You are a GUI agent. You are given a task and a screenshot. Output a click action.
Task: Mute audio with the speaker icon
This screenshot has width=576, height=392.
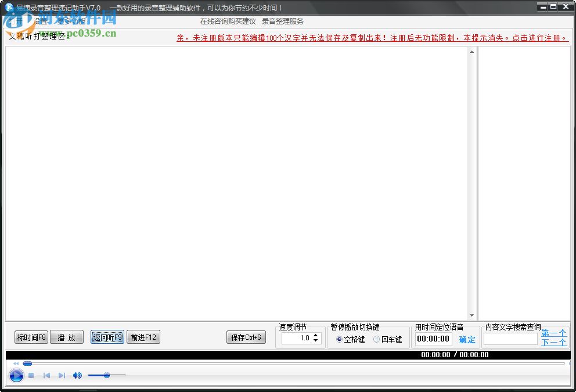(x=77, y=375)
